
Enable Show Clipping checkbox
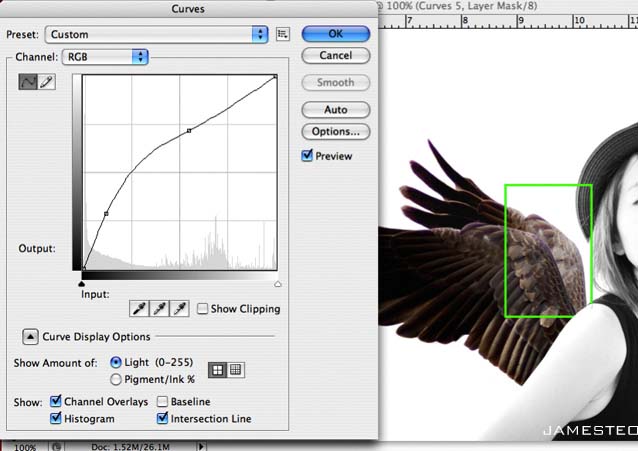pyautogui.click(x=202, y=309)
